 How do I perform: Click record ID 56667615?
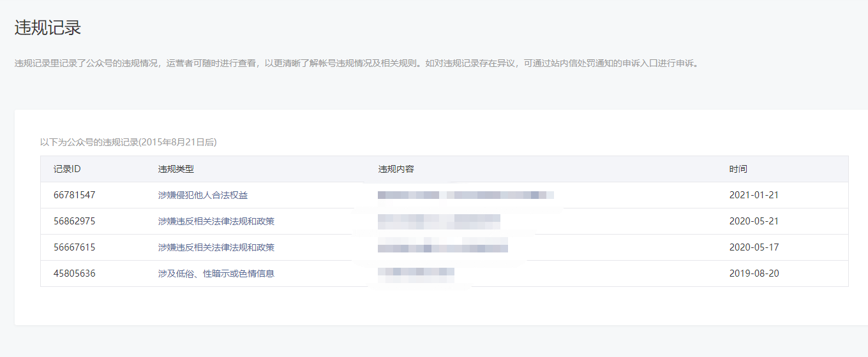(x=74, y=247)
